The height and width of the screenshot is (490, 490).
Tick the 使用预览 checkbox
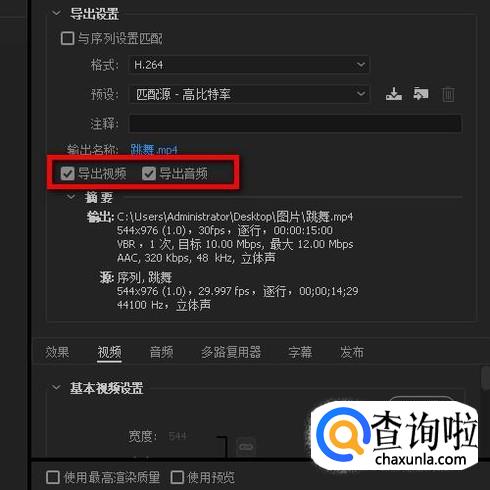pos(177,477)
